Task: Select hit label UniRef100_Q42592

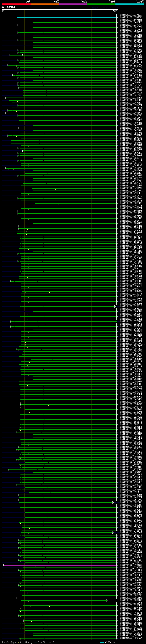Action: point(131,278)
